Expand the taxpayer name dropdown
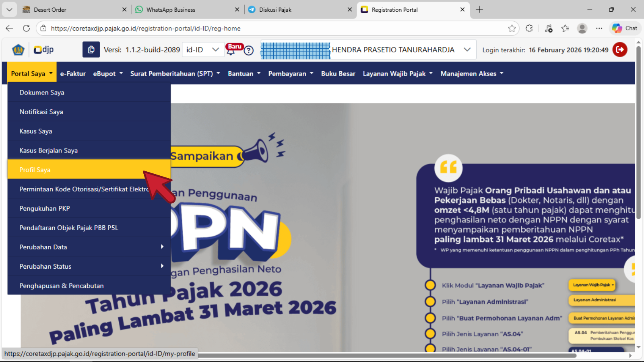The height and width of the screenshot is (362, 644). click(467, 50)
